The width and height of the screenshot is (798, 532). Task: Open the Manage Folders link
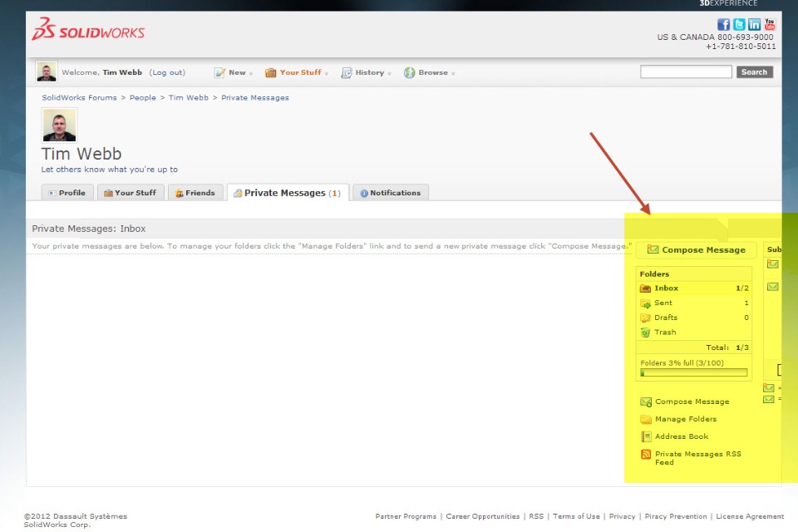coord(686,419)
